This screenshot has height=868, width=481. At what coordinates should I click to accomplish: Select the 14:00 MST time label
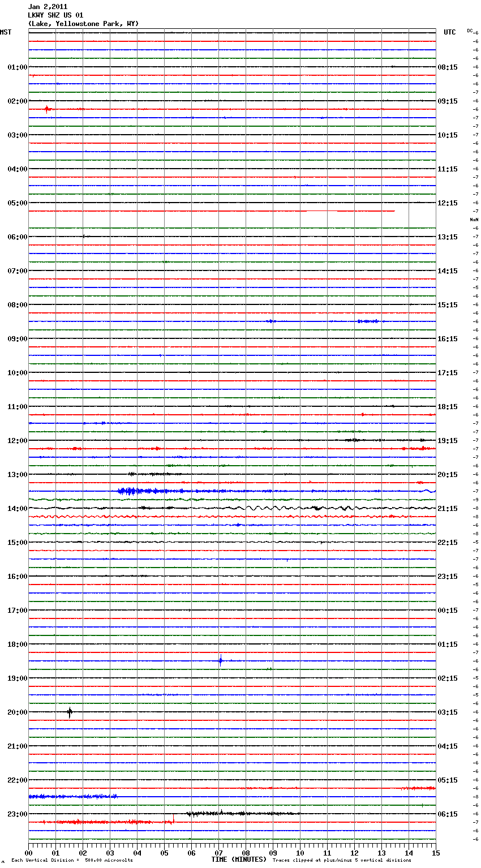click(18, 508)
